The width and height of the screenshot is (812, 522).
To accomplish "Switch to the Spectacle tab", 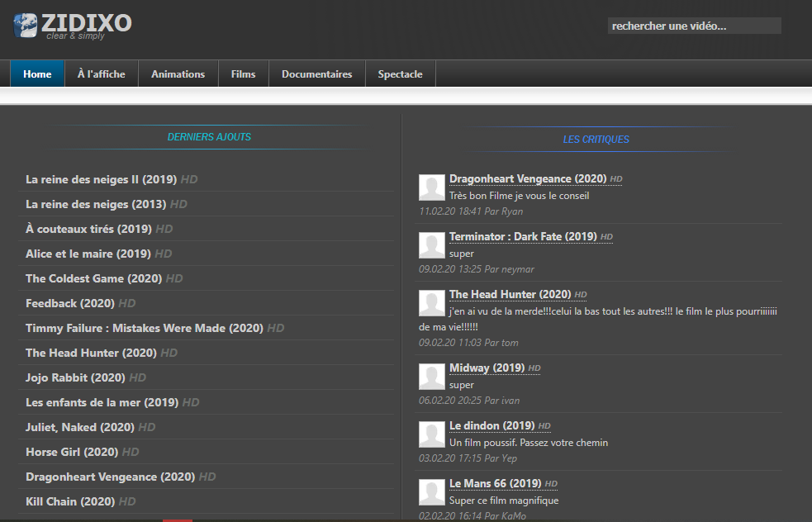I will click(x=401, y=74).
